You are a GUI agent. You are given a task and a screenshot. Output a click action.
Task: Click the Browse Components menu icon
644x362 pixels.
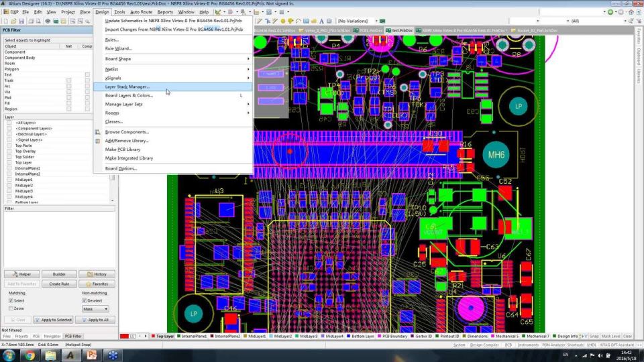98,132
